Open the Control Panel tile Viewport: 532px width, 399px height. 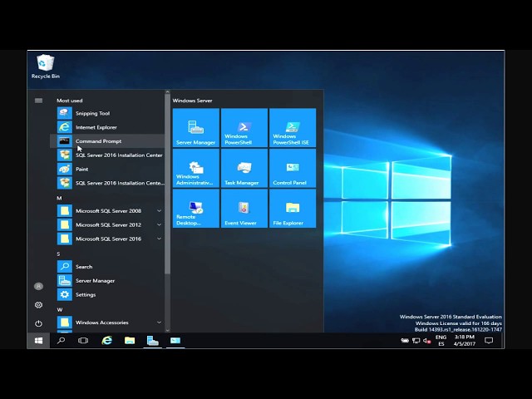point(293,168)
